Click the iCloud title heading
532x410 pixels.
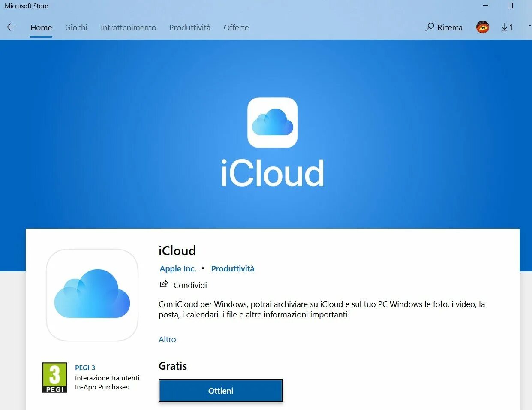click(x=177, y=250)
